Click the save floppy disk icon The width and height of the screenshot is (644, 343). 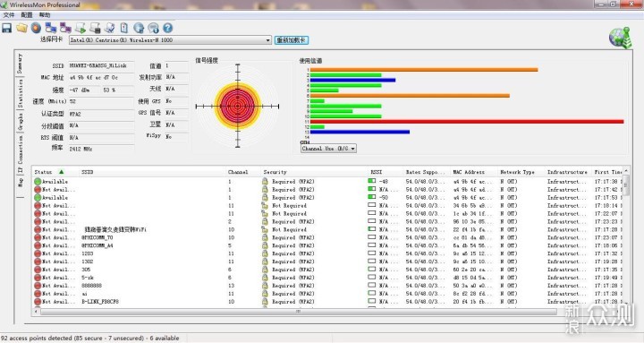(6, 28)
